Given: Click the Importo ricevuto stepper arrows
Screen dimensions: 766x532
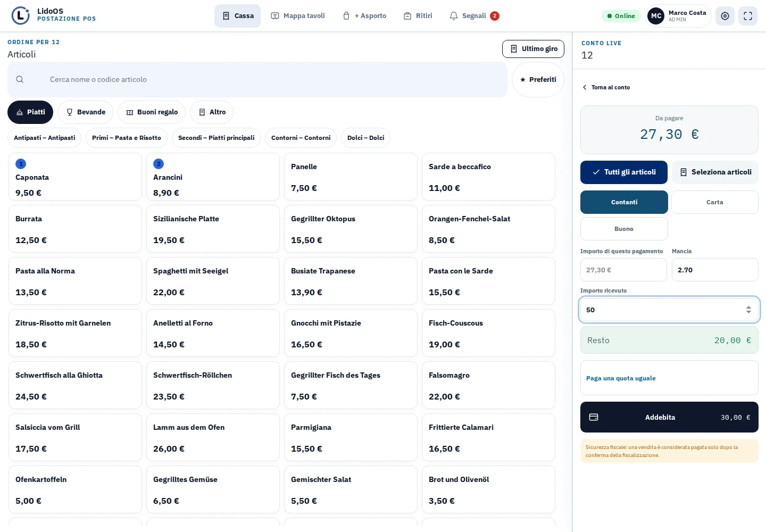Looking at the screenshot, I should click(x=748, y=310).
